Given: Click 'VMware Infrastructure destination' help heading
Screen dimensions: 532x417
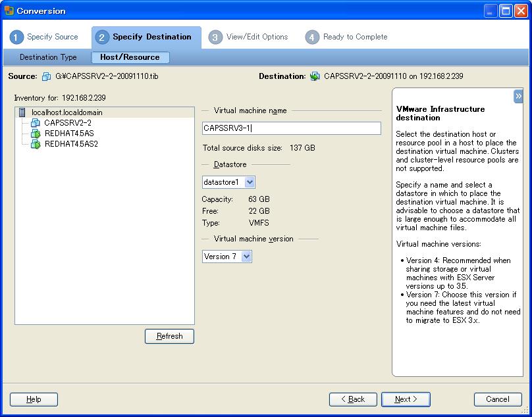Looking at the screenshot, I should coord(440,114).
